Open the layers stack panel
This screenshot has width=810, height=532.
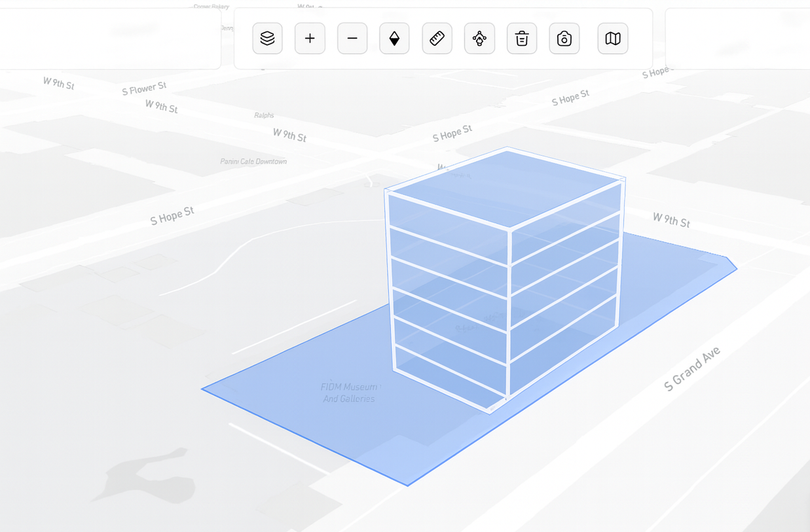click(x=267, y=39)
